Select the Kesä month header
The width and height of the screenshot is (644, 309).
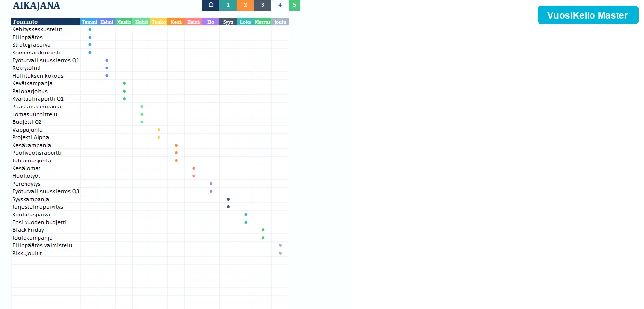[x=176, y=22]
